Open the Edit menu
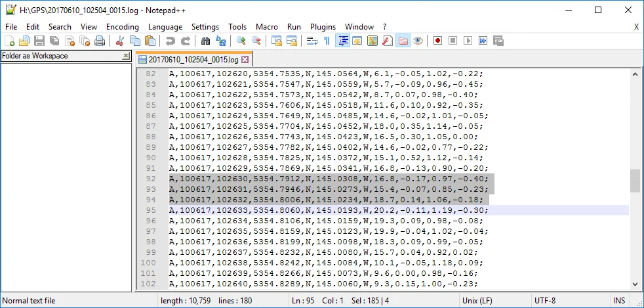Viewport: 644px width, 308px height. tap(33, 27)
